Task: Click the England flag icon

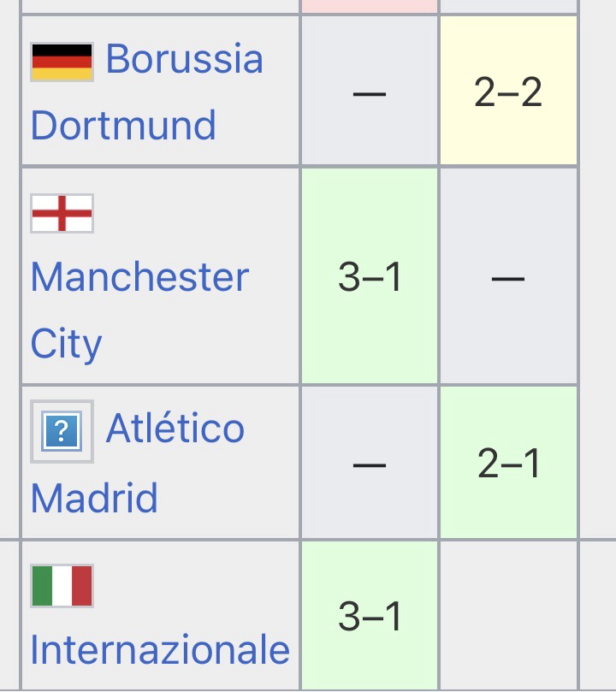Action: pyautogui.click(x=62, y=214)
